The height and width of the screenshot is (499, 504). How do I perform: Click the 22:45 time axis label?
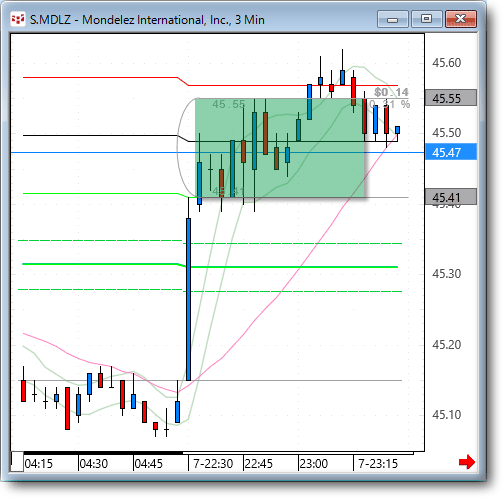click(259, 464)
